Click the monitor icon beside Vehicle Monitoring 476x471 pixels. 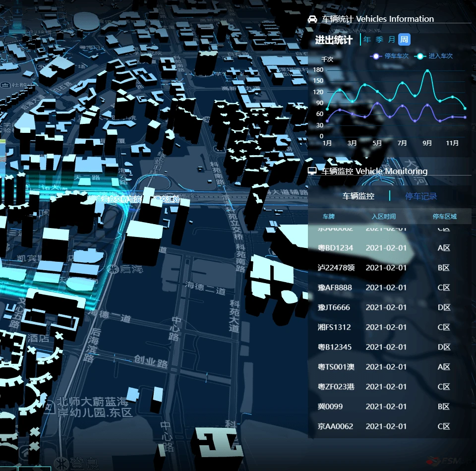pyautogui.click(x=312, y=171)
